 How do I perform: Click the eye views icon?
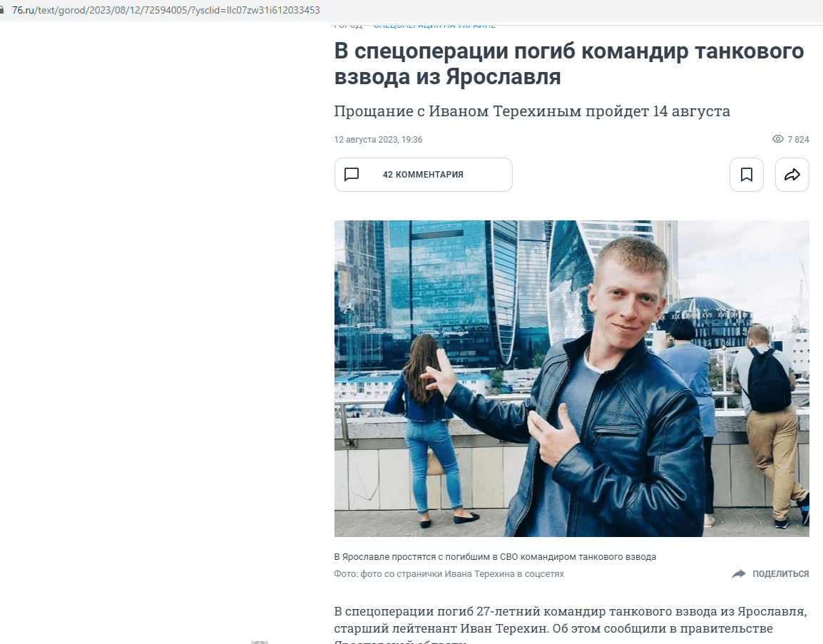point(778,139)
